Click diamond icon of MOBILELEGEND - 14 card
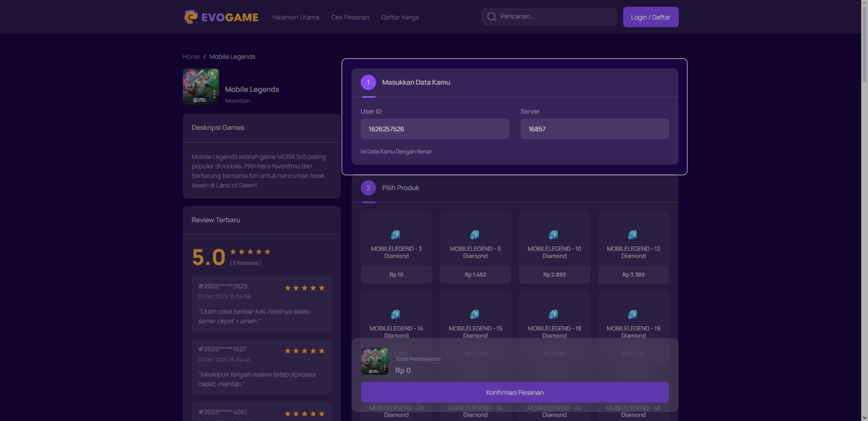Screen dimensions: 868x421 tap(396, 314)
